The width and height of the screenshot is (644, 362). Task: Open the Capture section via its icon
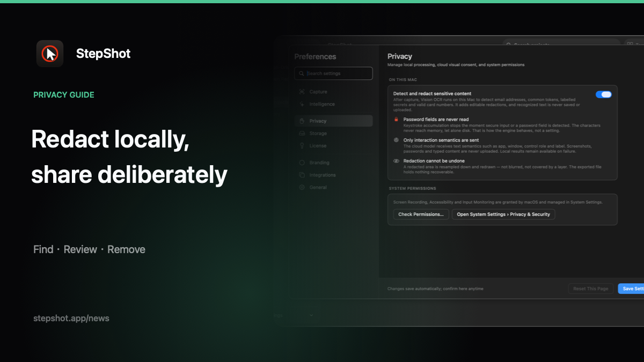pos(302,92)
